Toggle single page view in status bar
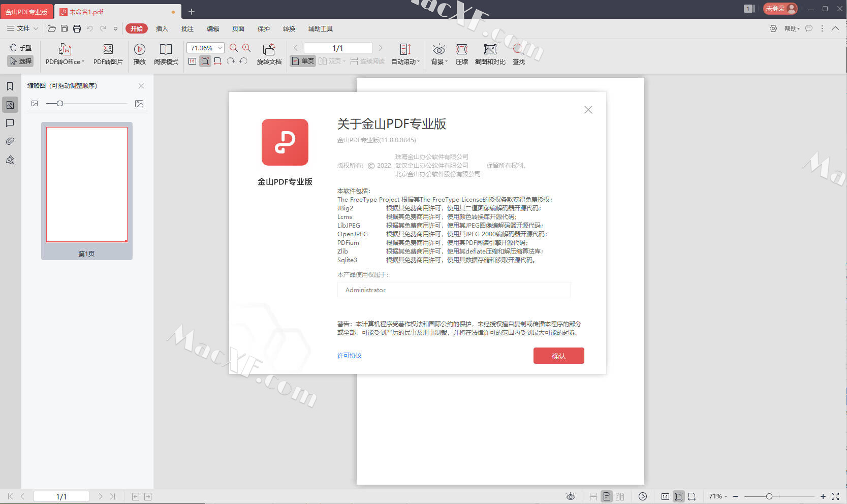 (x=607, y=496)
